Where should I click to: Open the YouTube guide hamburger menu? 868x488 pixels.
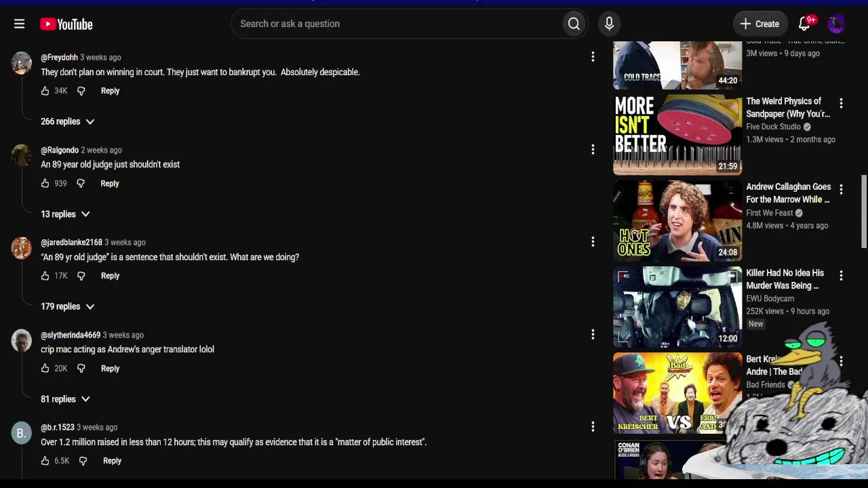pyautogui.click(x=19, y=24)
